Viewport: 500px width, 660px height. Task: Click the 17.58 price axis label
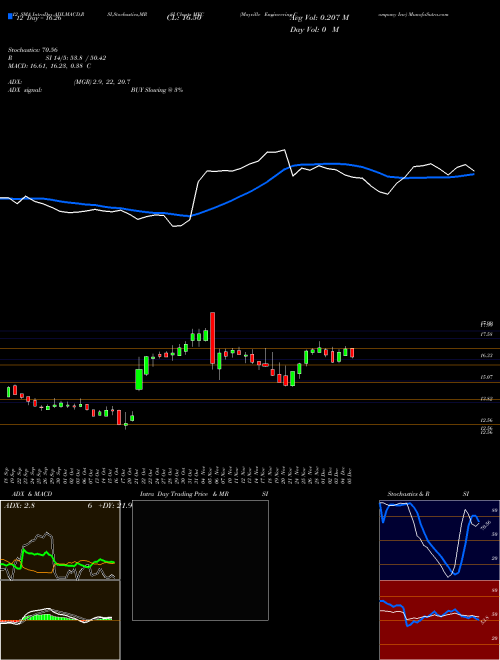click(487, 334)
